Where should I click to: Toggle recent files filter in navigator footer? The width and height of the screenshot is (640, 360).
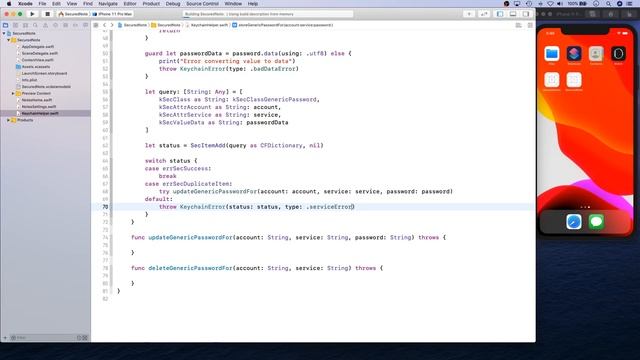click(x=79, y=338)
